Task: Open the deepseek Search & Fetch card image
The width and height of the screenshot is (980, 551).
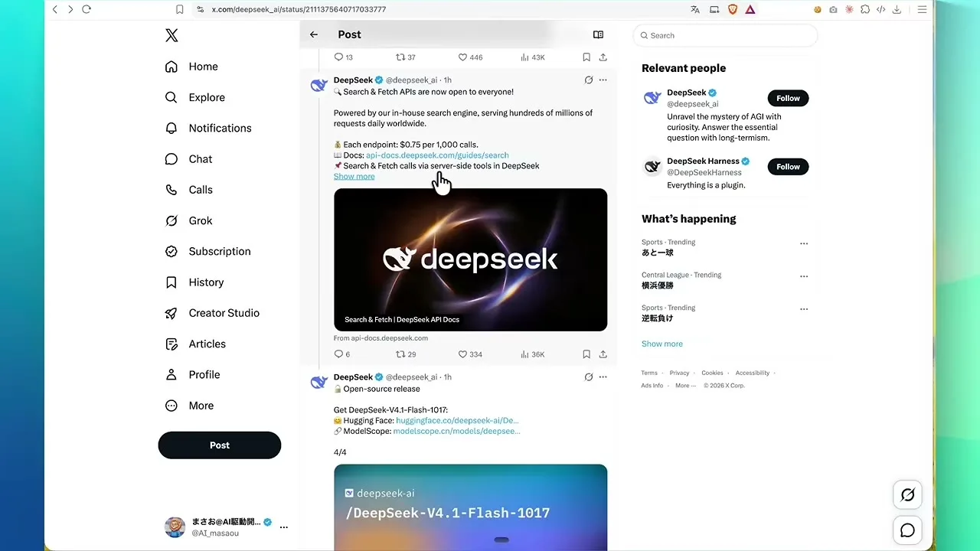Action: click(470, 259)
